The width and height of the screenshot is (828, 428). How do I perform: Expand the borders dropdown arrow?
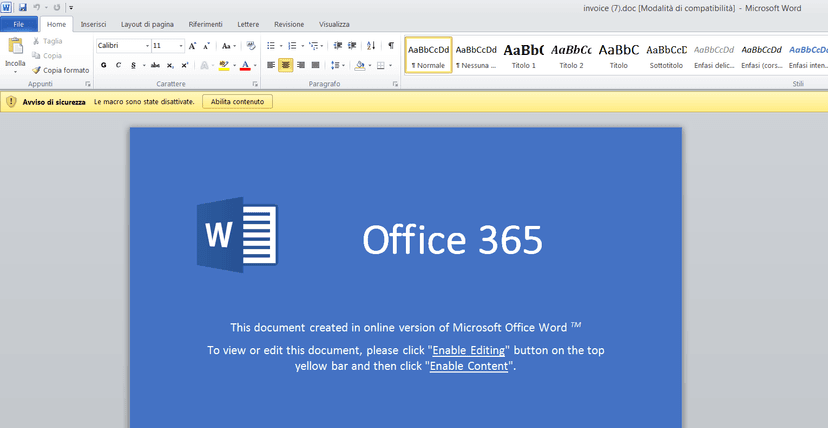point(390,66)
